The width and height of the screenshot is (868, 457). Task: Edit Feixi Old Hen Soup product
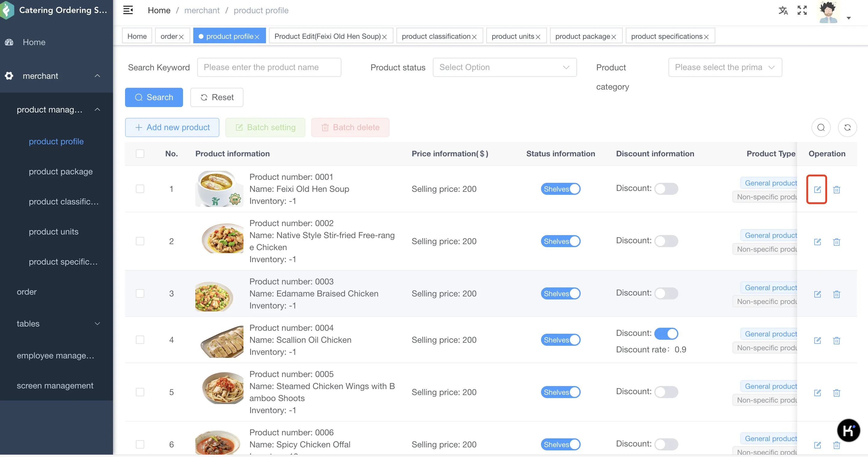(817, 189)
